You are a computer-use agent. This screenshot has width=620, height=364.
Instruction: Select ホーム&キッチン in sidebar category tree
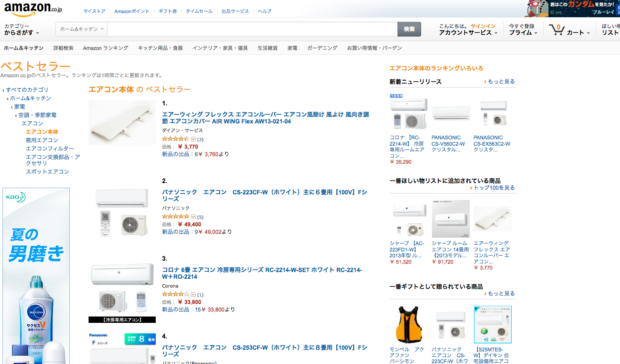(x=31, y=98)
